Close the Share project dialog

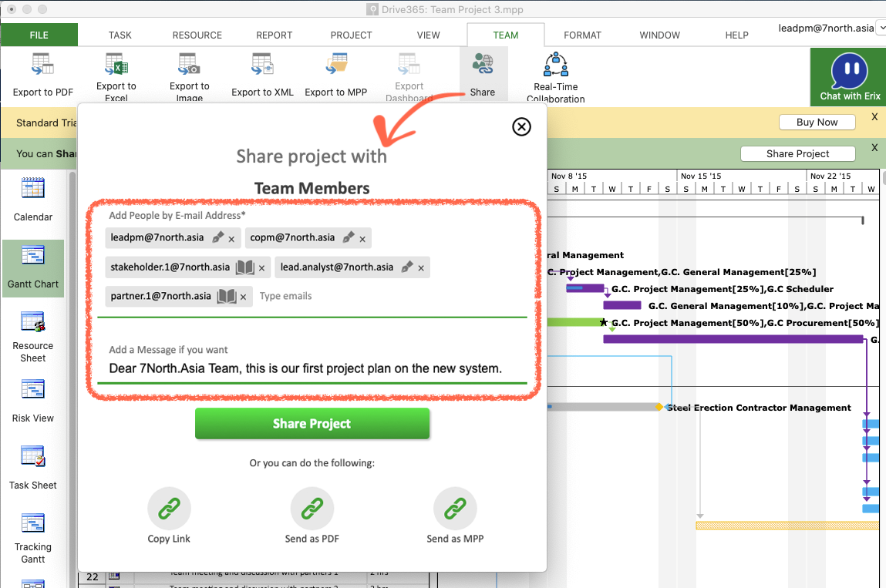click(x=521, y=126)
